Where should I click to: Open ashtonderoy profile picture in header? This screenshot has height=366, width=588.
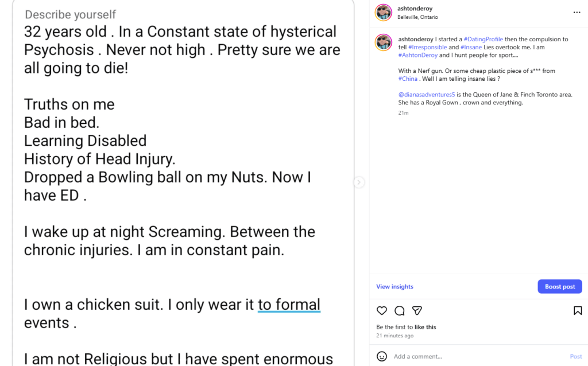[x=384, y=13]
